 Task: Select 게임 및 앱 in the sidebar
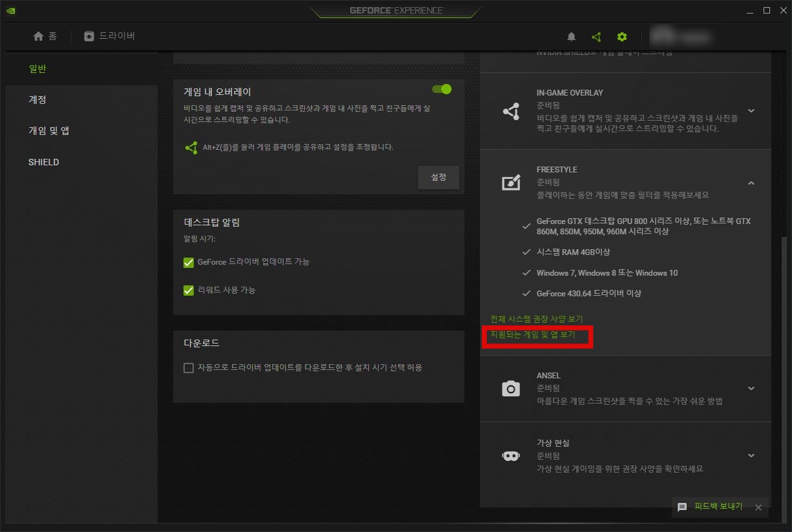point(48,131)
